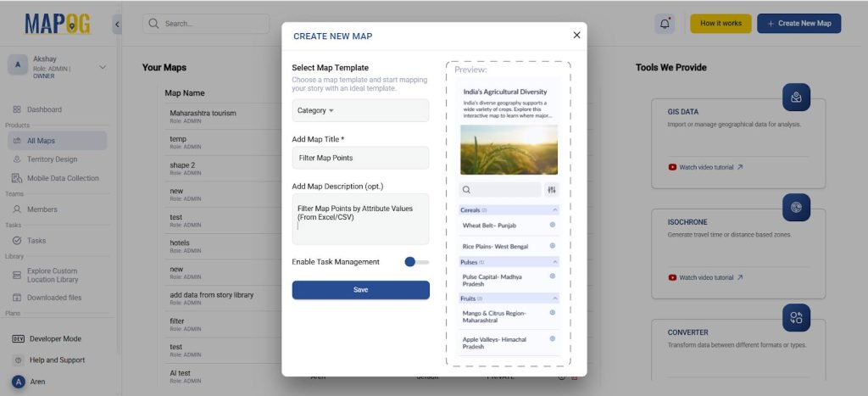The image size is (868, 396).
Task: Expand the Akshay account dropdown
Action: coord(103,67)
